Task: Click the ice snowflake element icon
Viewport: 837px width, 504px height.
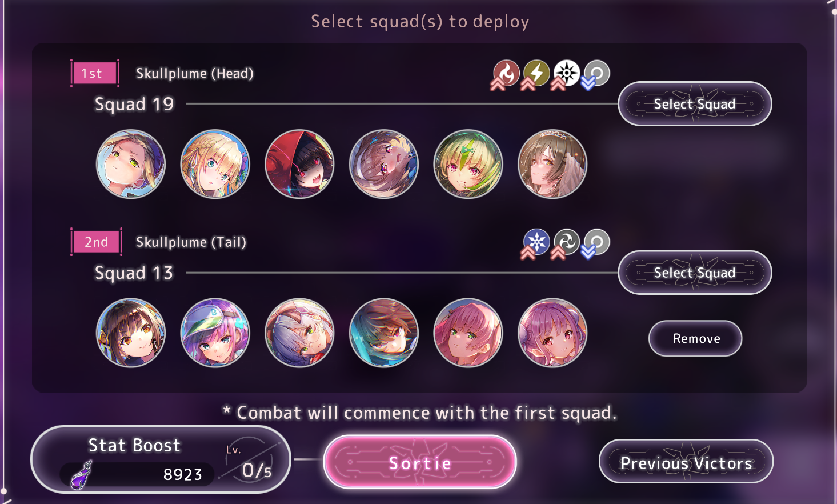Action: [x=536, y=242]
